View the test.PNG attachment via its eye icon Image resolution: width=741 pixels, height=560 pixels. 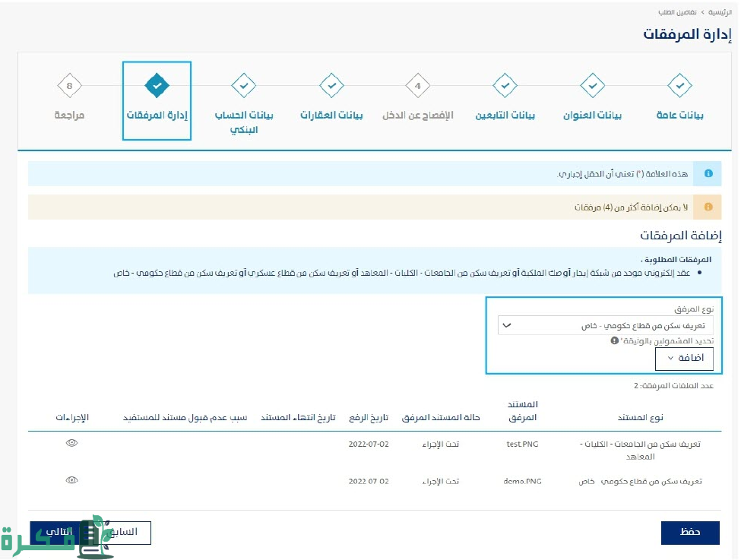point(72,443)
